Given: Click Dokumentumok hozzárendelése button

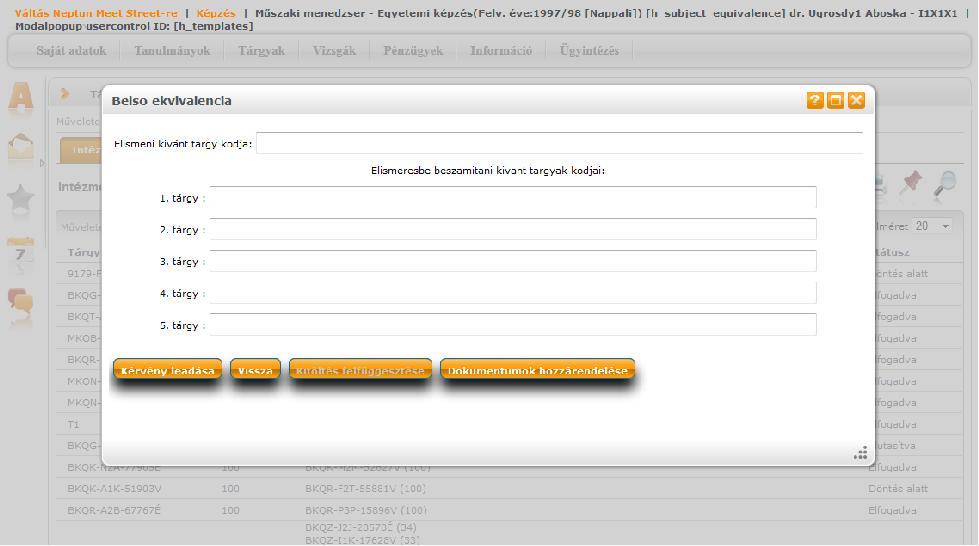Looking at the screenshot, I should click(x=538, y=370).
